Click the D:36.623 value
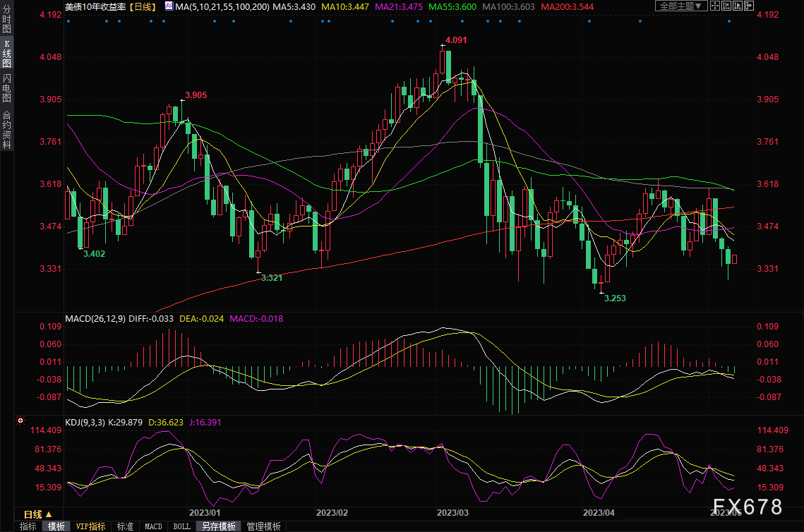The height and width of the screenshot is (532, 804). pos(166,423)
